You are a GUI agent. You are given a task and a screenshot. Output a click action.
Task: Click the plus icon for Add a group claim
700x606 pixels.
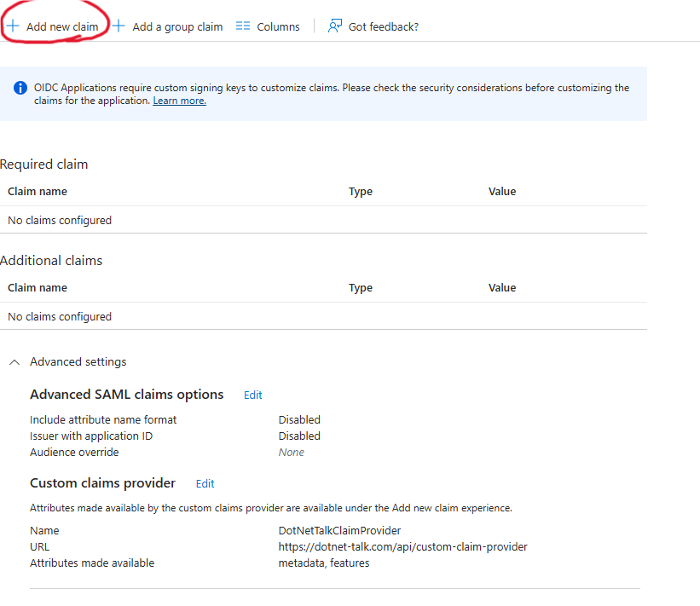119,26
